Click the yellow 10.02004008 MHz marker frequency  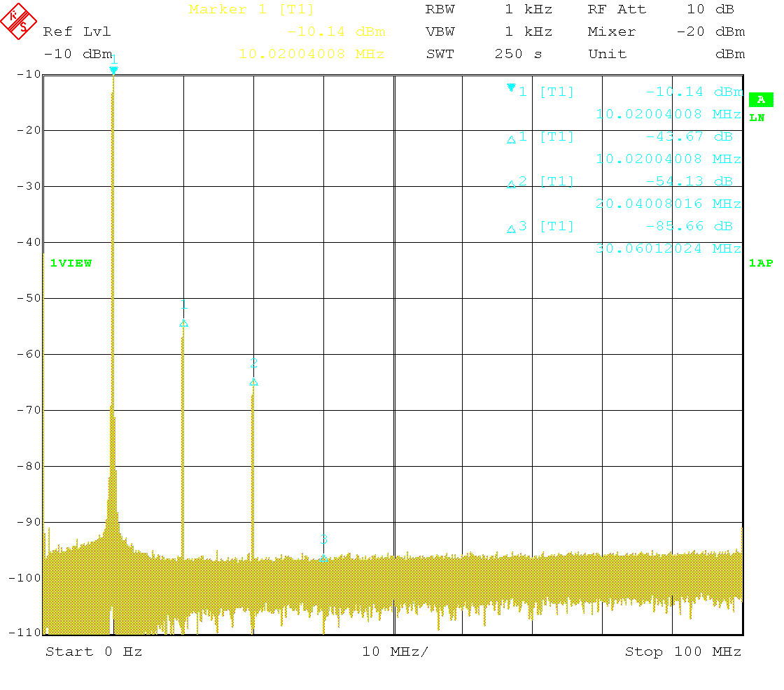tap(311, 53)
